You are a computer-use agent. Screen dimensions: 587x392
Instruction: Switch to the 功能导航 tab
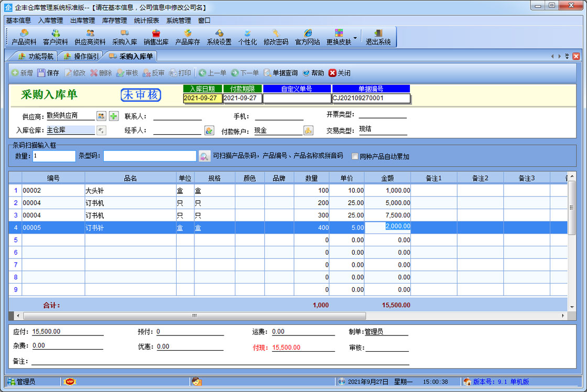[x=36, y=56]
